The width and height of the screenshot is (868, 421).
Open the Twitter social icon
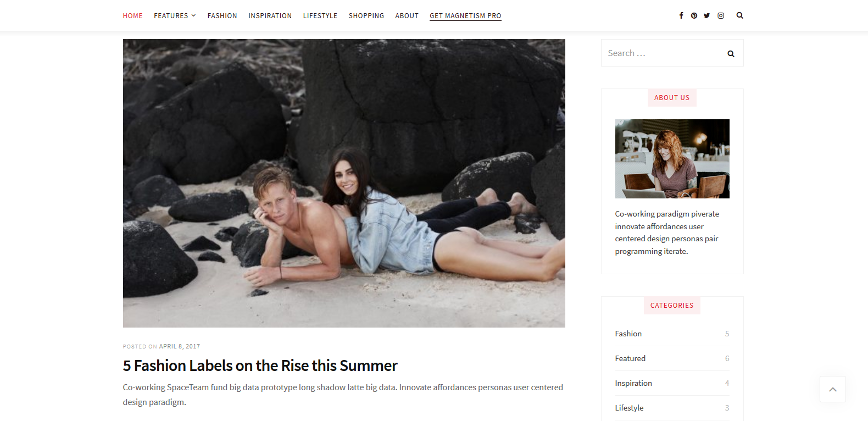707,15
